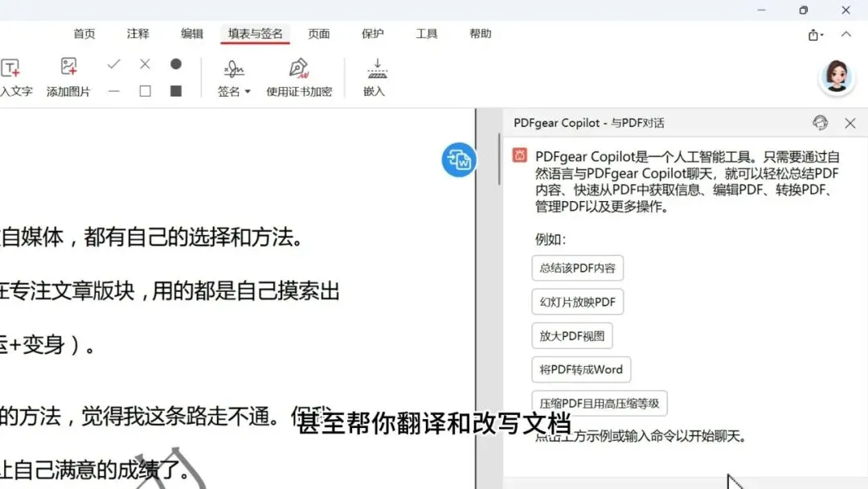The height and width of the screenshot is (489, 868).
Task: Select the add text tool icon
Action: click(11, 68)
